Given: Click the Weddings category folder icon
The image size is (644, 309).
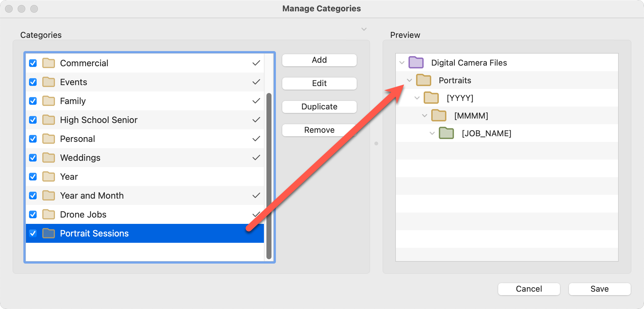Looking at the screenshot, I should [x=49, y=157].
